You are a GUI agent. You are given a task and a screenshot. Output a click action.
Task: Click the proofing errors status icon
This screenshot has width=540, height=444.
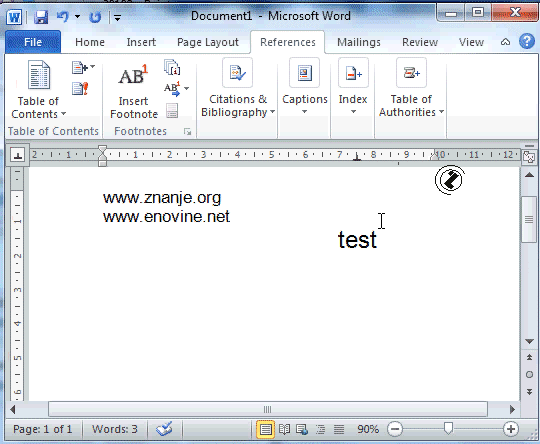click(x=164, y=429)
